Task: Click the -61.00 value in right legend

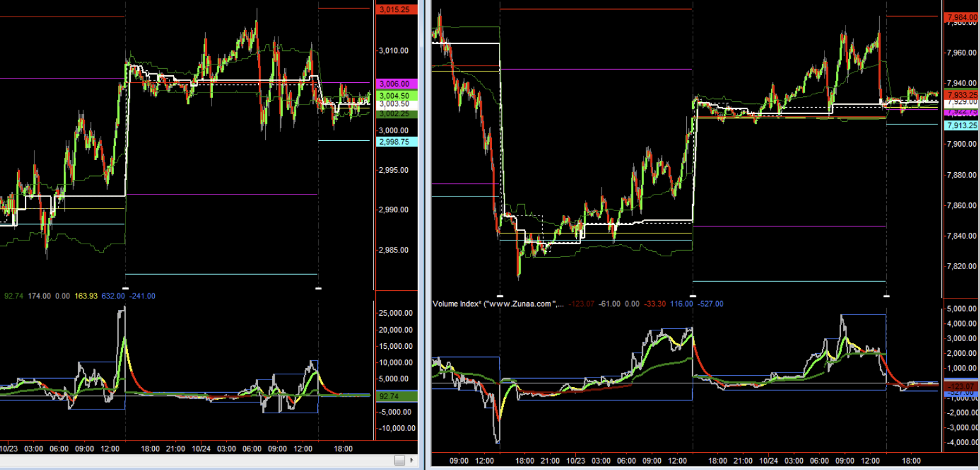Action: point(610,304)
